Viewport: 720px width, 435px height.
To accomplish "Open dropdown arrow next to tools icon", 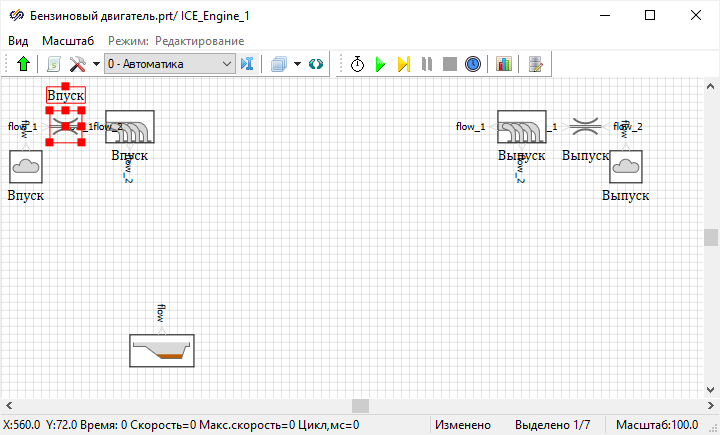I will 96,64.
